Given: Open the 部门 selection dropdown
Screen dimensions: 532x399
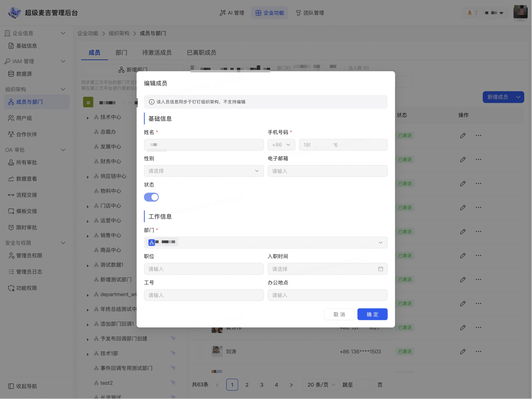Looking at the screenshot, I should tap(266, 243).
